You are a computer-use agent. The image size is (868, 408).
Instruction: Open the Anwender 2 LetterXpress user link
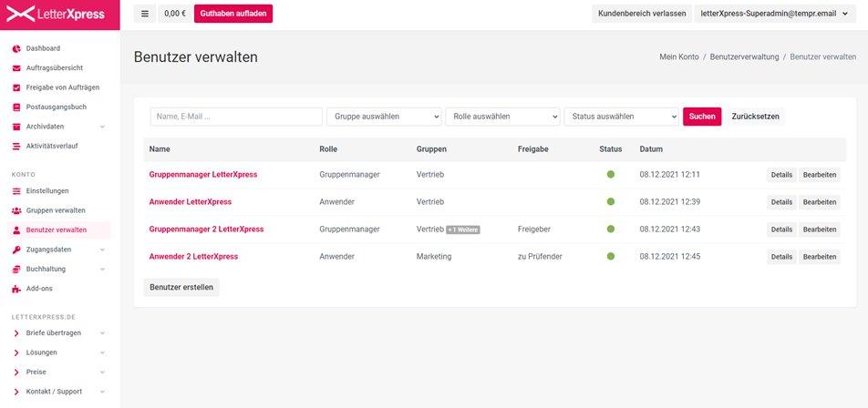(193, 257)
